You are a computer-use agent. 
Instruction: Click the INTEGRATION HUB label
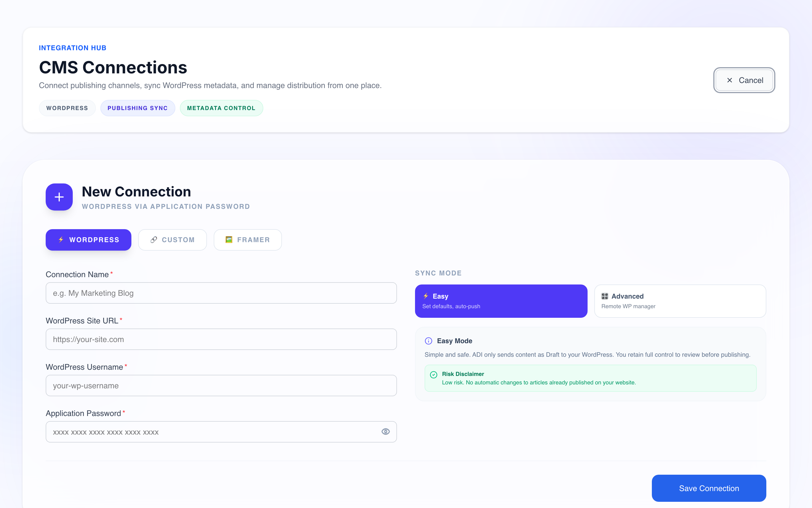(x=72, y=48)
